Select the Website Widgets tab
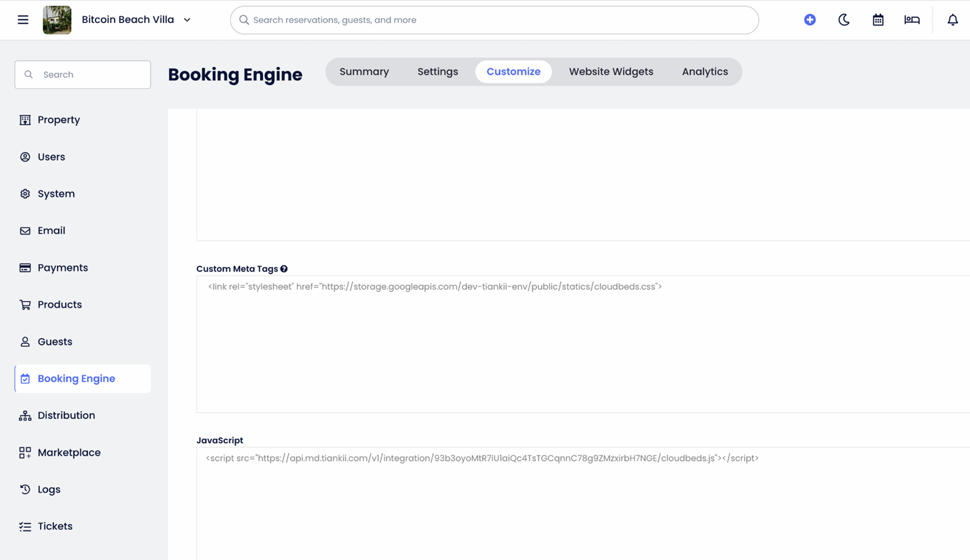The width and height of the screenshot is (970, 560). click(611, 72)
